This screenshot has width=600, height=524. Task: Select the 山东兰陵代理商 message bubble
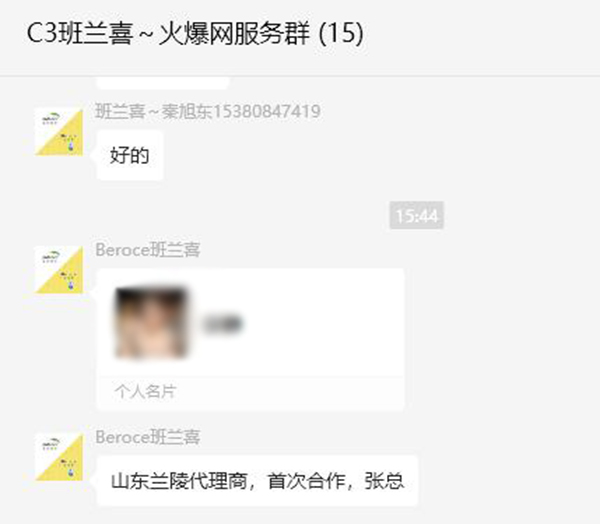[257, 481]
